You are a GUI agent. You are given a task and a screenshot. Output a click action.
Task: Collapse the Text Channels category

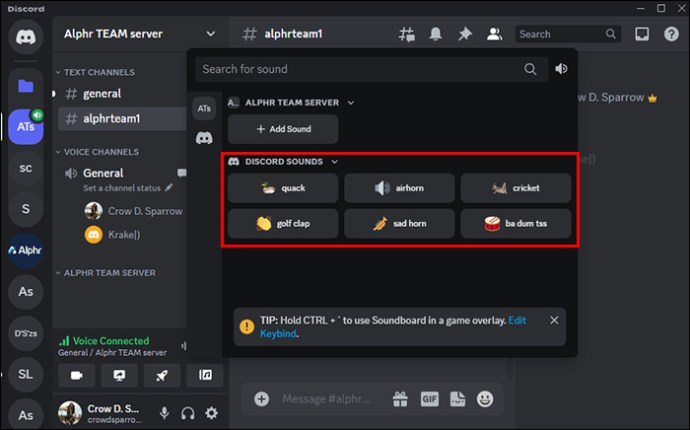tap(96, 72)
